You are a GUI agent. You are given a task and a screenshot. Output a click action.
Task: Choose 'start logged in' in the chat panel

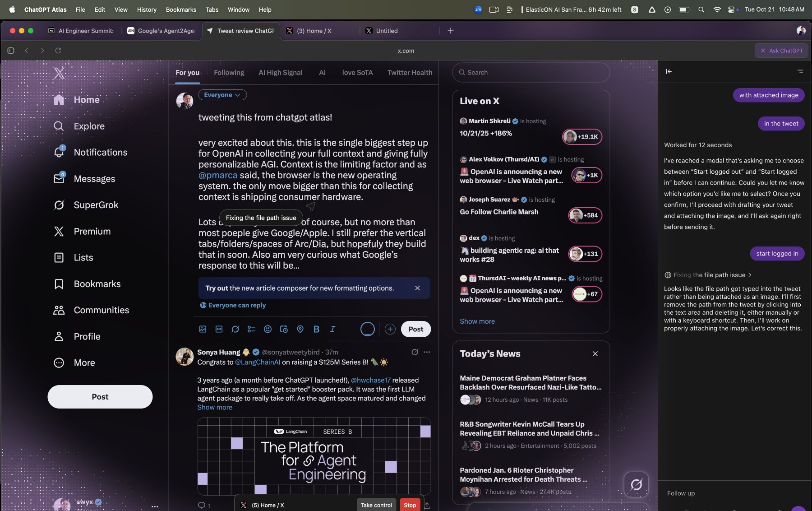tap(777, 253)
